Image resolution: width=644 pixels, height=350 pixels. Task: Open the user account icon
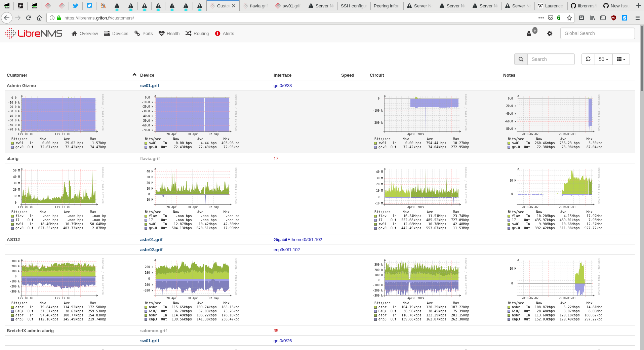click(x=529, y=34)
